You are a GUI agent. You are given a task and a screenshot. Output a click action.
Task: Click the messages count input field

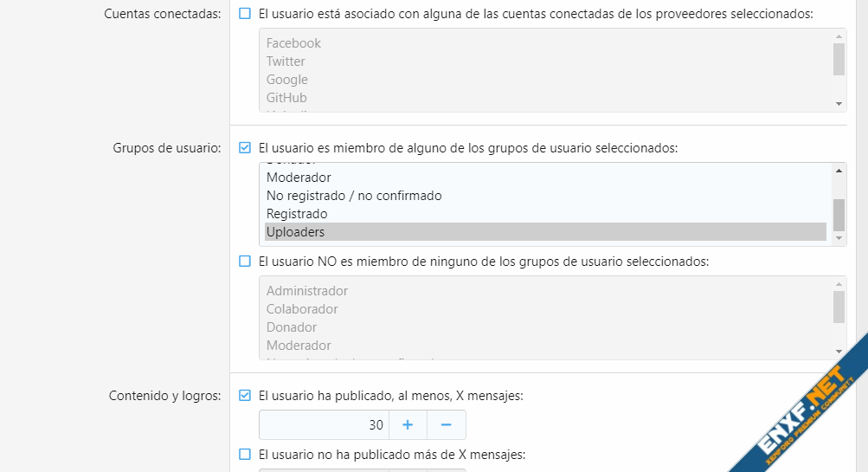point(325,425)
